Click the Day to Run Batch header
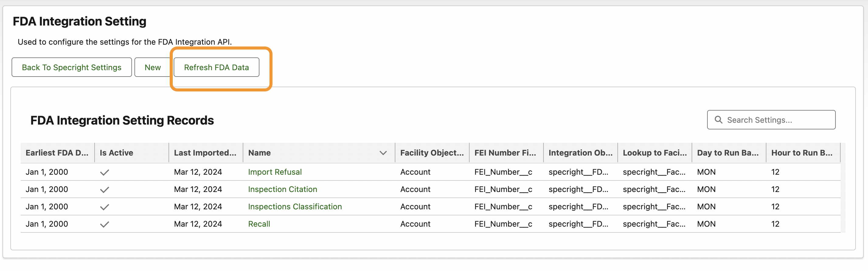868x271 pixels. 727,153
